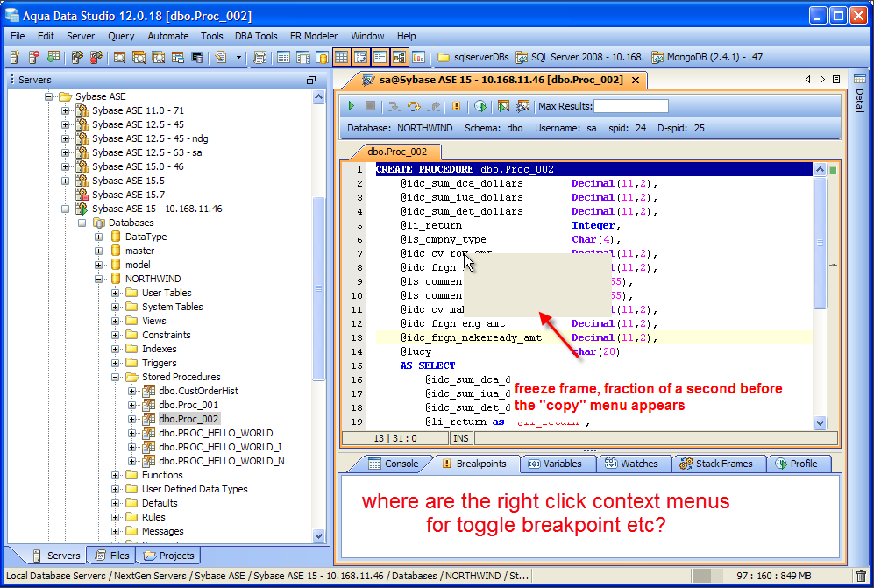
Task: Collapse the Sybase ASE folder node
Action: 48,96
